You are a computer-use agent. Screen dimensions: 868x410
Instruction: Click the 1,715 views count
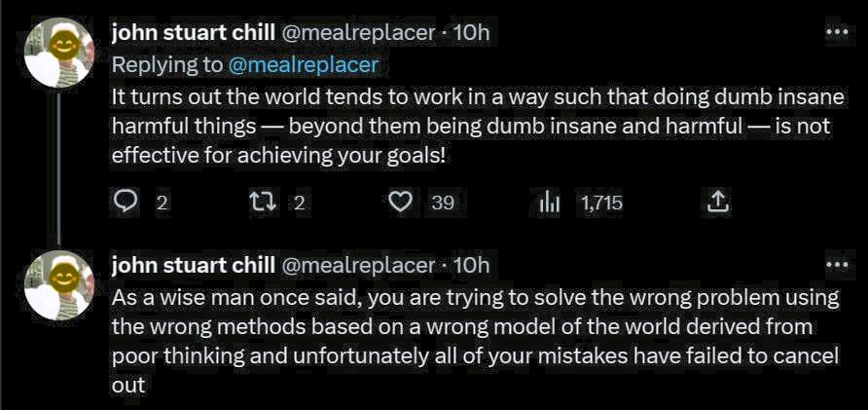click(601, 203)
